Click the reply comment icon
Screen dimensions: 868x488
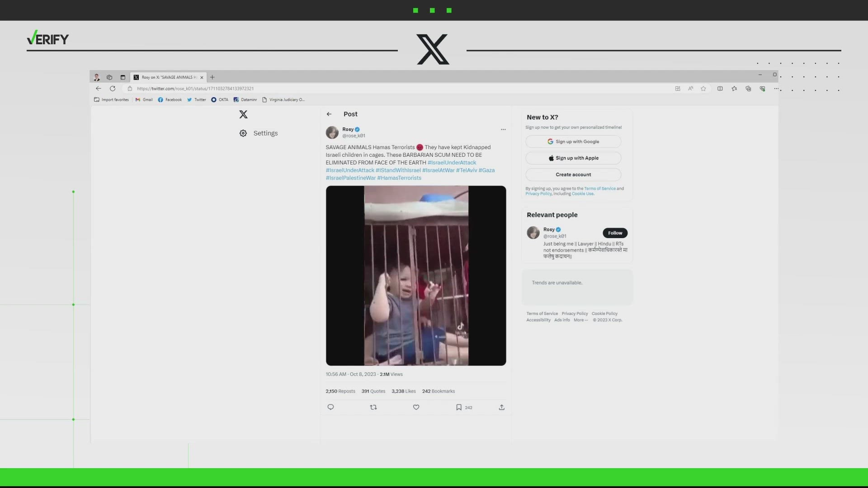pos(330,407)
